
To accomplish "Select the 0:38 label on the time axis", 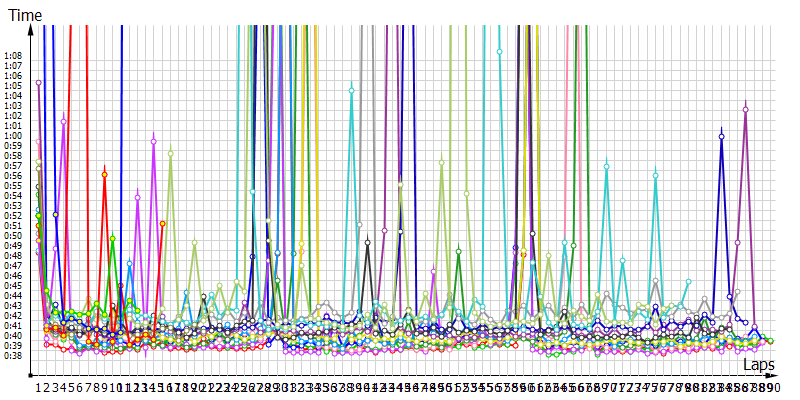I will (13, 355).
